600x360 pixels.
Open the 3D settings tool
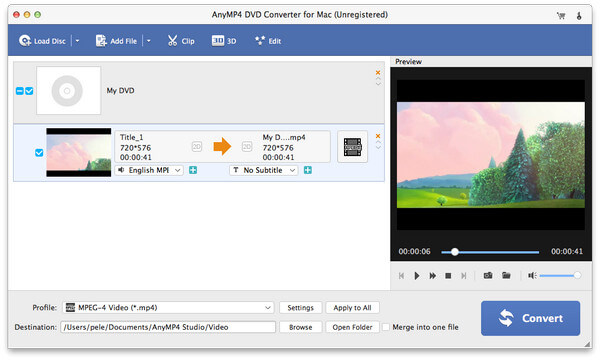pyautogui.click(x=224, y=41)
